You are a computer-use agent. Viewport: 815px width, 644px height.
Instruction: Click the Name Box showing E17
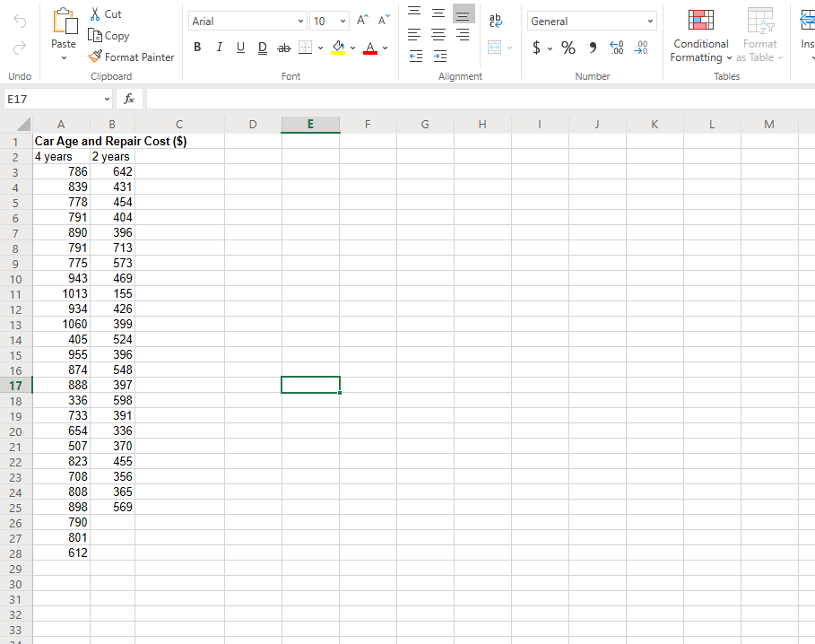tap(54, 97)
